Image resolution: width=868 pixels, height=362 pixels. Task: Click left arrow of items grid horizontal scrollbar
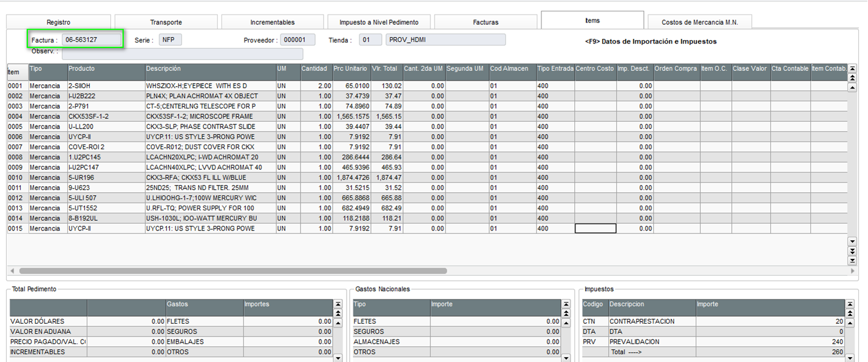click(12, 271)
